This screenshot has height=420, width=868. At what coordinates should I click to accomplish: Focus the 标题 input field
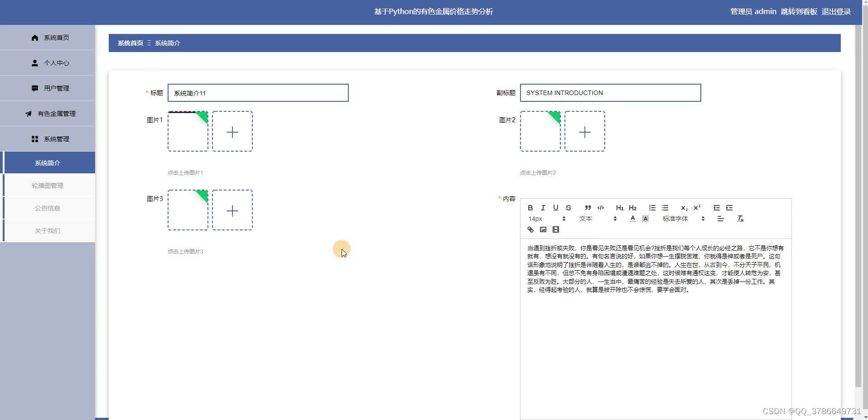[258, 93]
